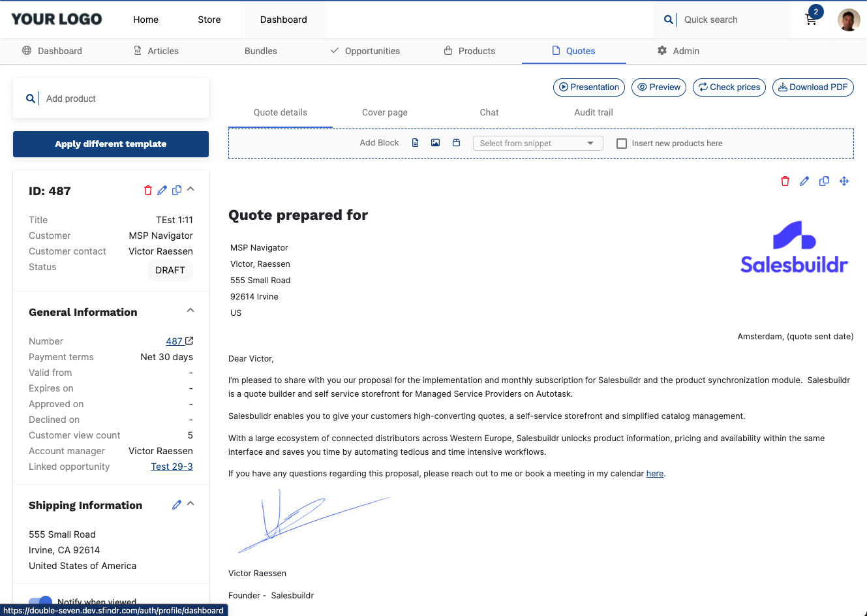
Task: Duplicate the quote block with the copy icon
Action: pyautogui.click(x=824, y=181)
